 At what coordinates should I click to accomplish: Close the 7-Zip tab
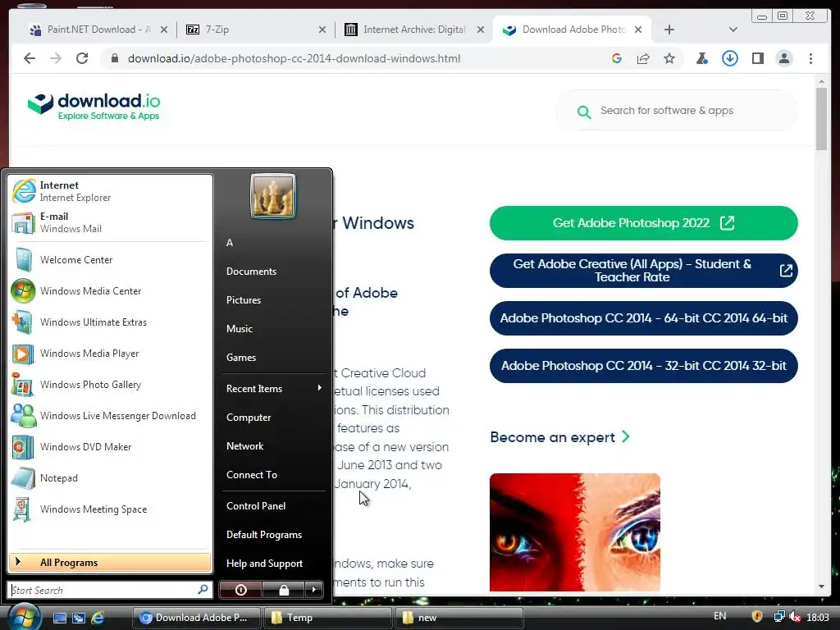coord(322,30)
